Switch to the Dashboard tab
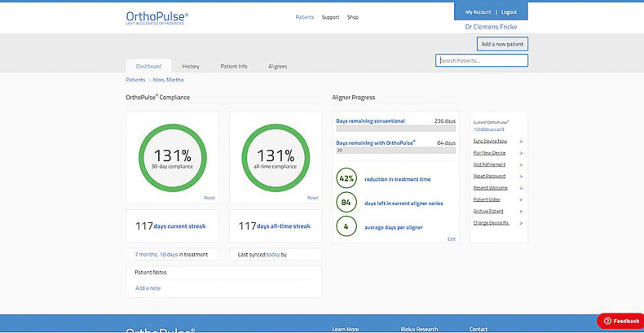The width and height of the screenshot is (644, 333). tap(148, 66)
